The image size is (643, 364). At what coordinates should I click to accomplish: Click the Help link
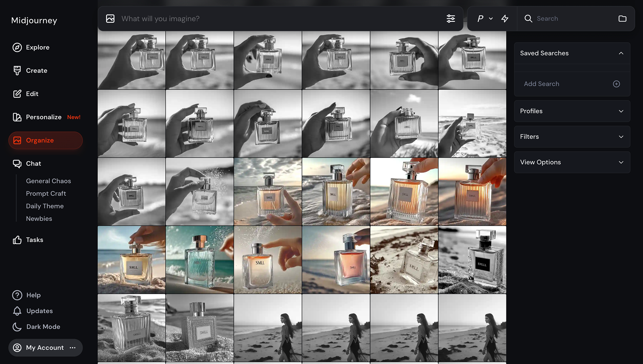[33, 295]
